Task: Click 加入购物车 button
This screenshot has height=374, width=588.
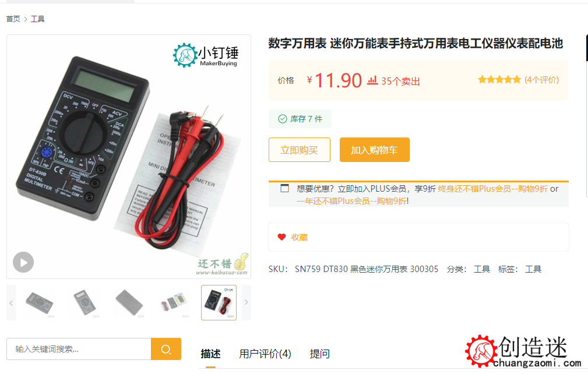Action: click(x=374, y=150)
